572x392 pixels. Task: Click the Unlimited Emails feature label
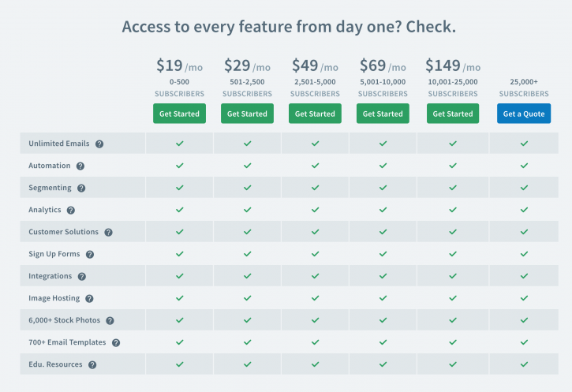(x=59, y=144)
